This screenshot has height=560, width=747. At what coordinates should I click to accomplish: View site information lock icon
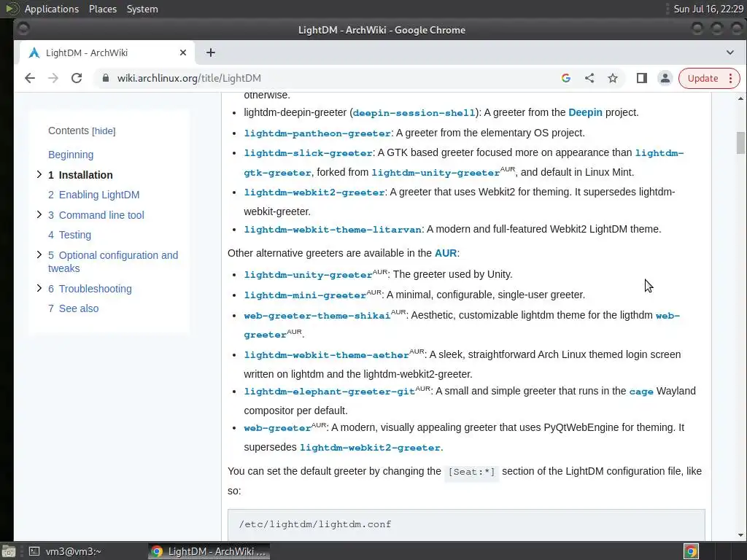(106, 78)
